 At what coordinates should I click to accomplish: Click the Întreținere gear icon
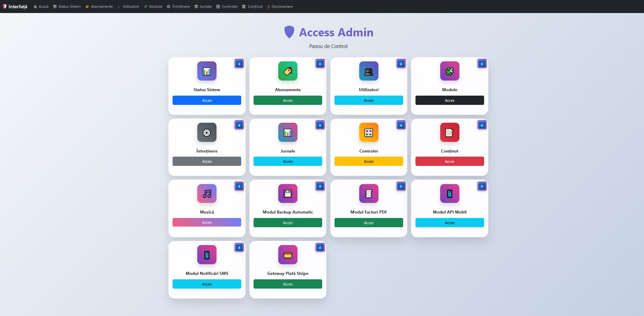(x=207, y=132)
